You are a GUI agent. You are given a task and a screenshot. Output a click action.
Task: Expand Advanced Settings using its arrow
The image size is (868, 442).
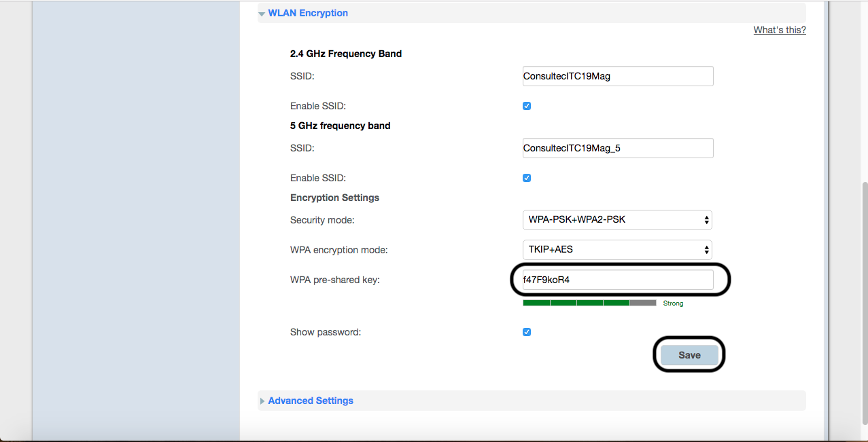click(x=262, y=401)
